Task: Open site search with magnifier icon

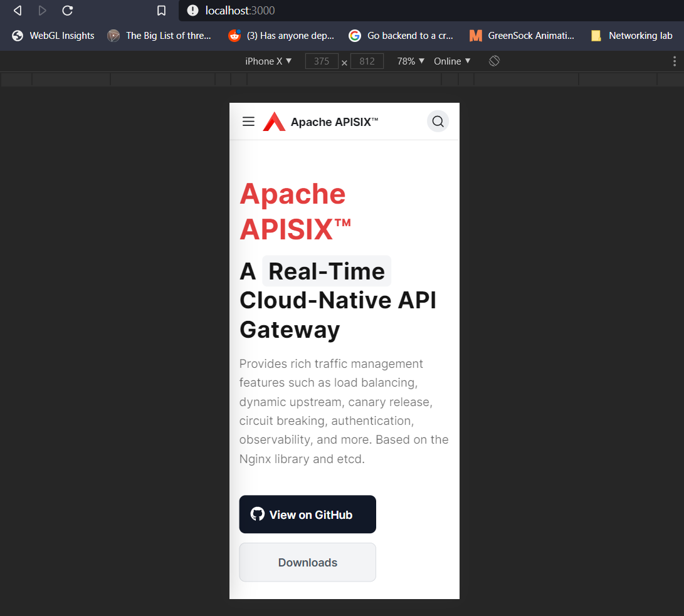Action: (438, 121)
